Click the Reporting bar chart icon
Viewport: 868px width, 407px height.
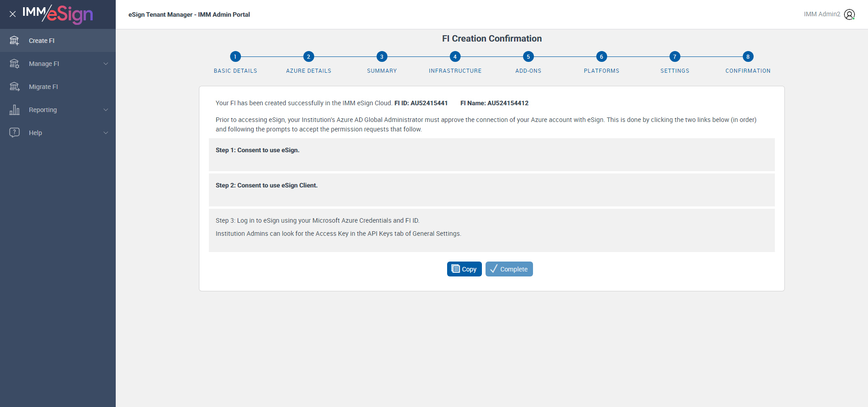click(14, 110)
